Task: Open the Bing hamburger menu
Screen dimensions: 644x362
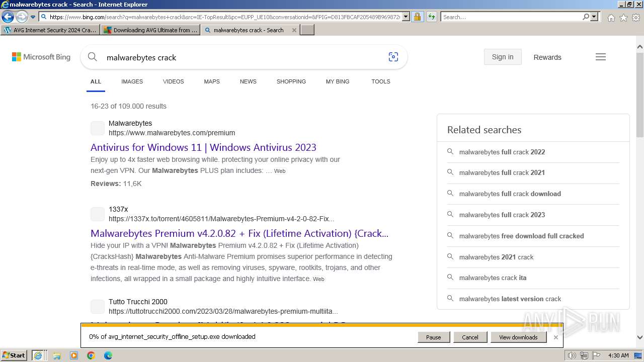Action: [x=601, y=57]
